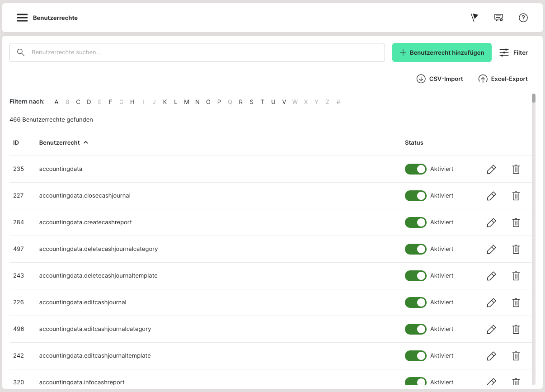Image resolution: width=545 pixels, height=392 pixels.
Task: Deactivate accountingdata.editcashjournalcategory toggle switch
Action: pyautogui.click(x=415, y=329)
